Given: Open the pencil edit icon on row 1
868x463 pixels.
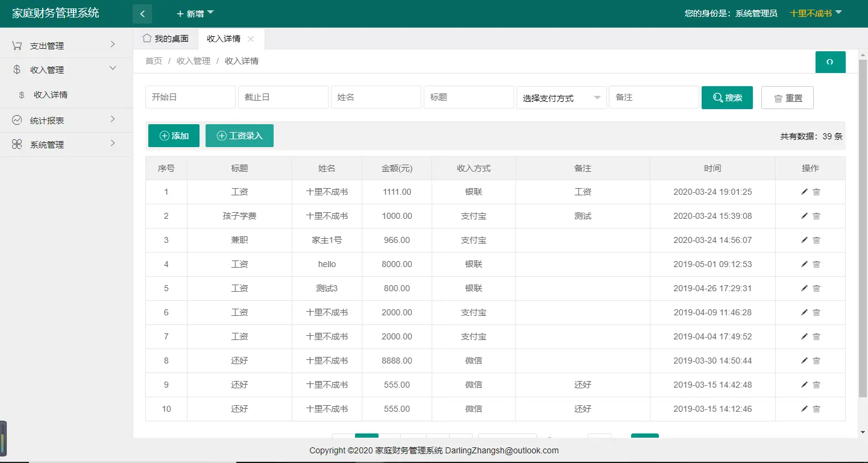Looking at the screenshot, I should [x=804, y=192].
